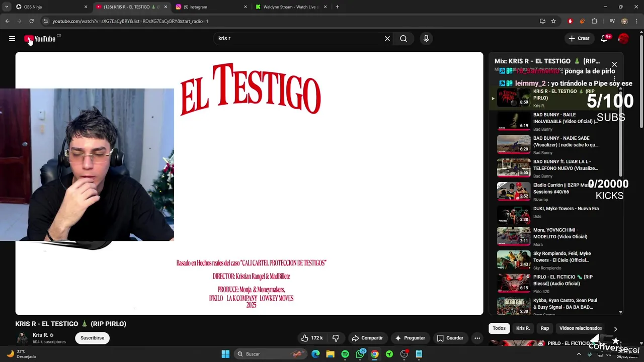Click the Crear button
The height and width of the screenshot is (362, 644).
(x=579, y=39)
